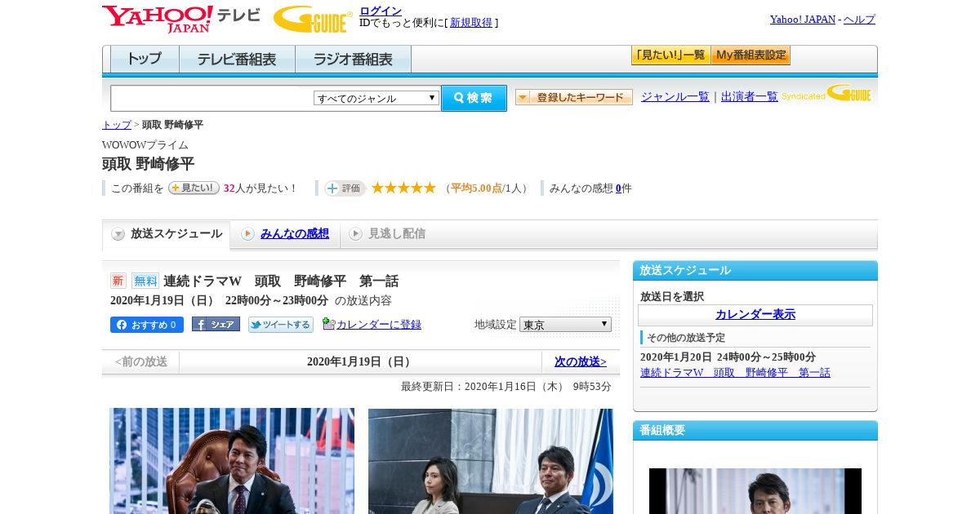This screenshot has width=980, height=514.
Task: Click the カレンダーに登録 link
Action: pyautogui.click(x=379, y=325)
